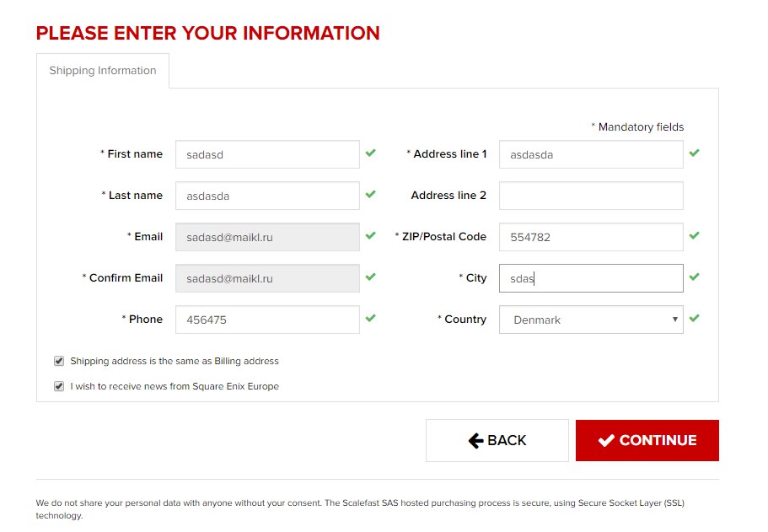Focus the Address line 1 field
This screenshot has height=532, width=768.
click(591, 154)
